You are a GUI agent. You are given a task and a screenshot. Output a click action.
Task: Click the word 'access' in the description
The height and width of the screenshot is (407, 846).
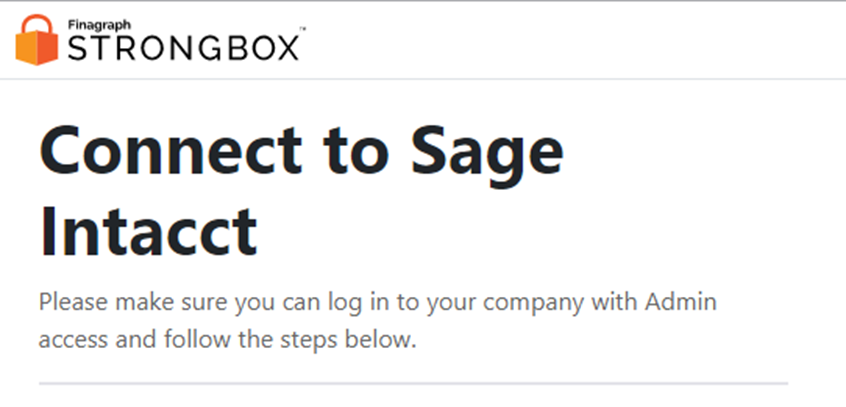(x=73, y=341)
